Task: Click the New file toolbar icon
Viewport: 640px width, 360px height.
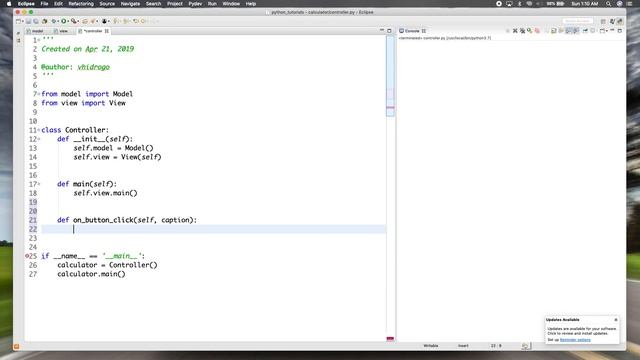Action: coord(18,21)
